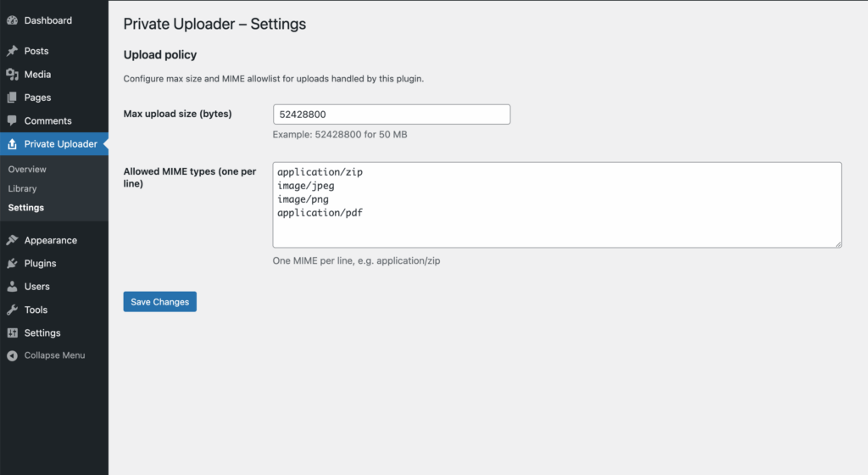The image size is (868, 475).
Task: Click the Settings sliders icon in sidebar
Action: point(12,333)
